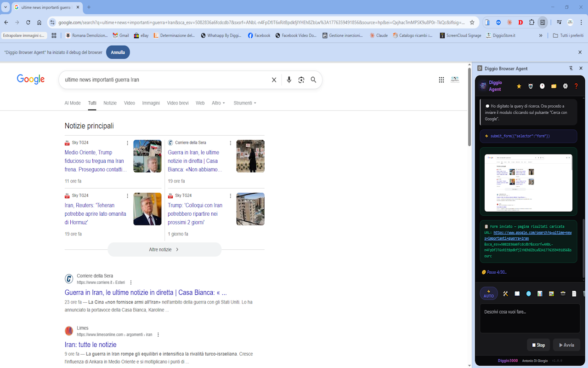Click the globe icon in agent toolbar

[x=528, y=293]
